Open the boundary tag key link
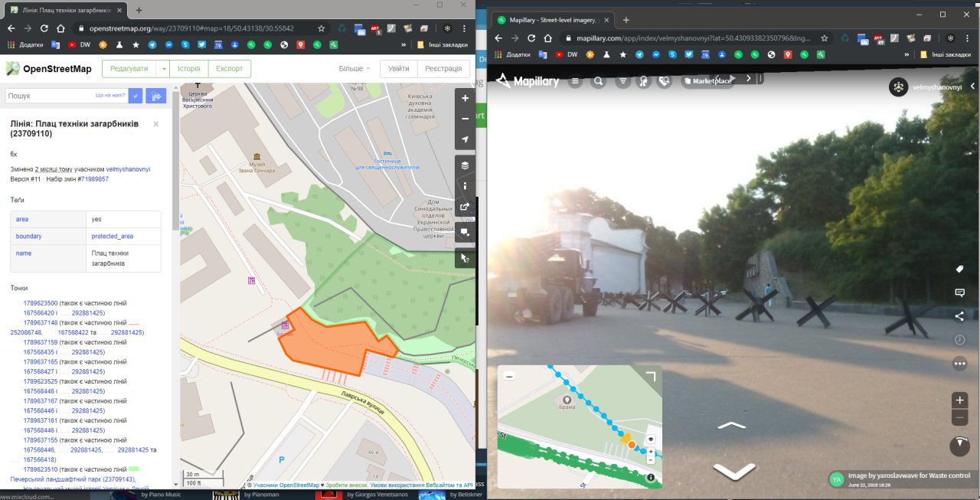Viewport: 980px width, 500px height. point(28,236)
